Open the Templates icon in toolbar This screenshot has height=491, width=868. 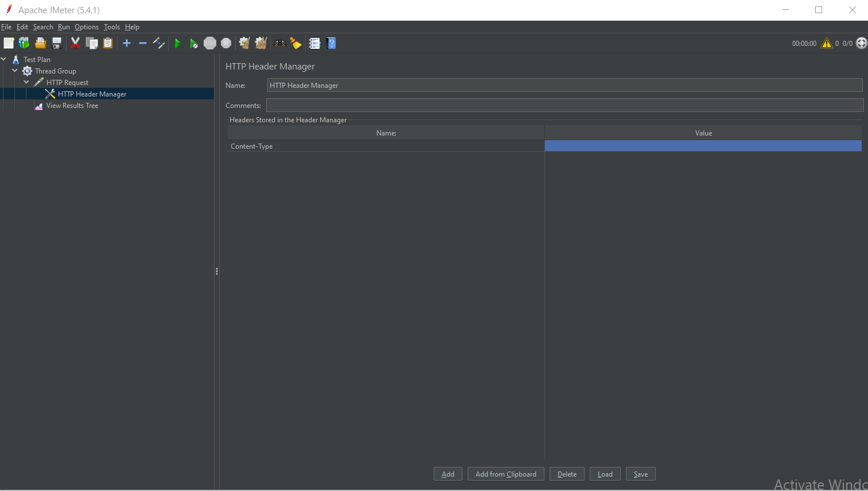[x=24, y=43]
